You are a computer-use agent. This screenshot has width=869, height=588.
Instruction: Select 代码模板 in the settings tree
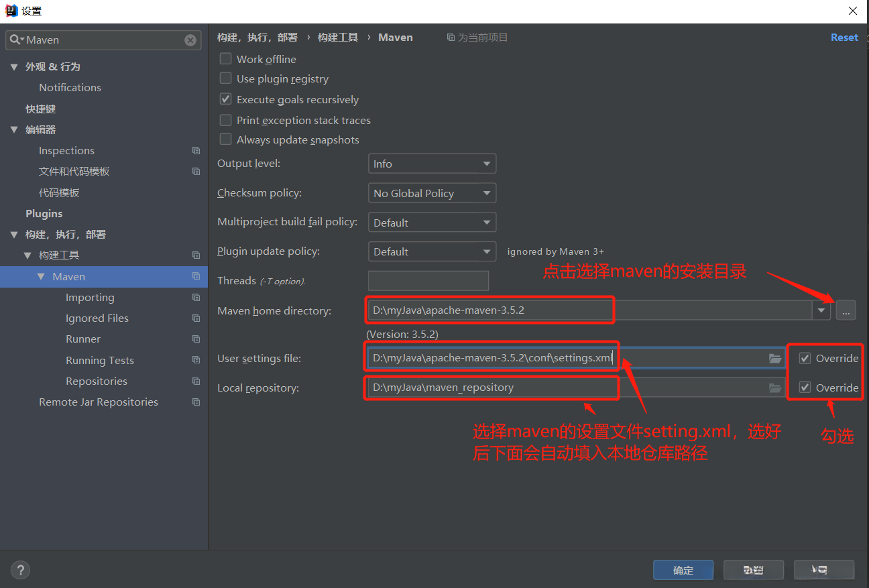click(59, 193)
